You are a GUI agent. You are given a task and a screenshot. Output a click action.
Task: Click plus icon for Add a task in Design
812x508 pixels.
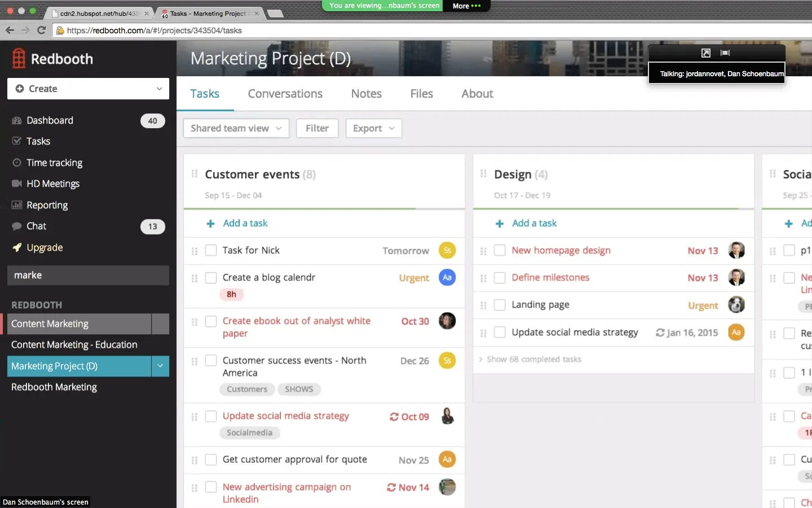click(500, 224)
